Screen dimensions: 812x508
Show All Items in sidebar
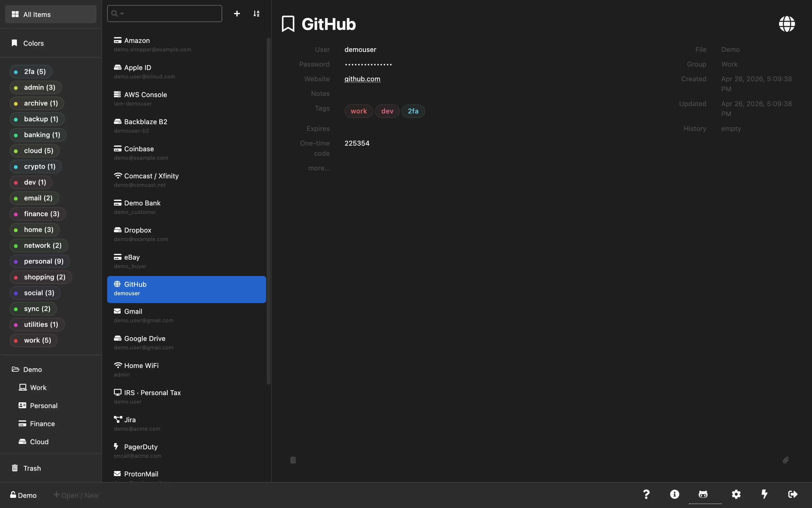[51, 14]
